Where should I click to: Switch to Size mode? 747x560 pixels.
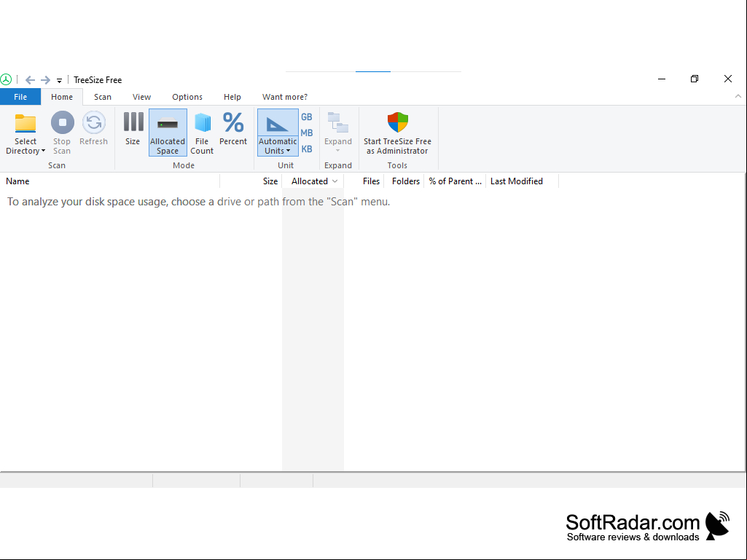coord(133,129)
